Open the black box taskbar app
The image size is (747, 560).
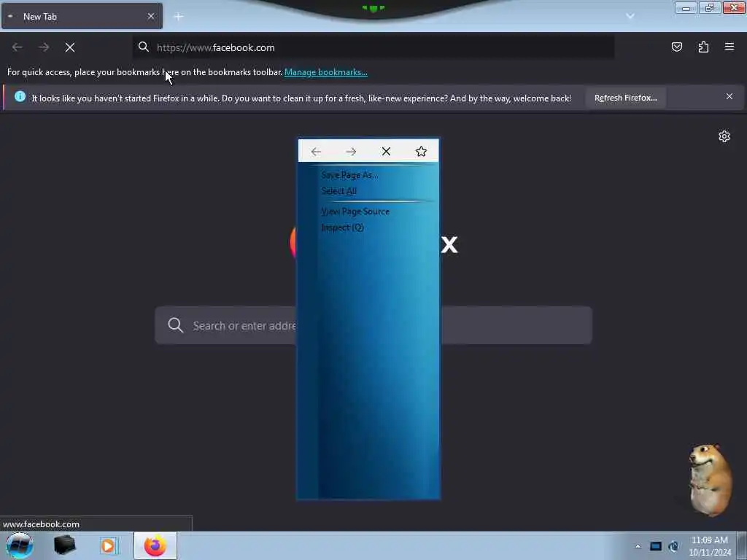64,545
